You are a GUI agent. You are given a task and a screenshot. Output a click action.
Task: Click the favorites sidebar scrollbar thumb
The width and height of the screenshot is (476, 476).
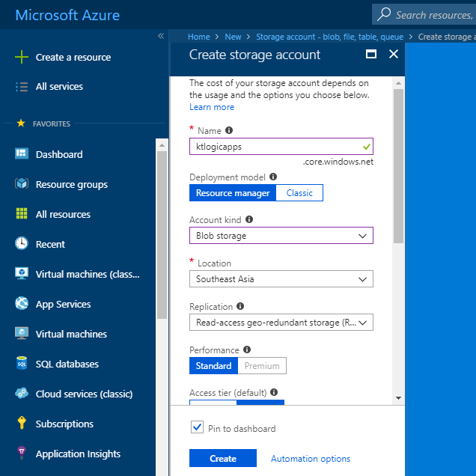click(x=162, y=235)
